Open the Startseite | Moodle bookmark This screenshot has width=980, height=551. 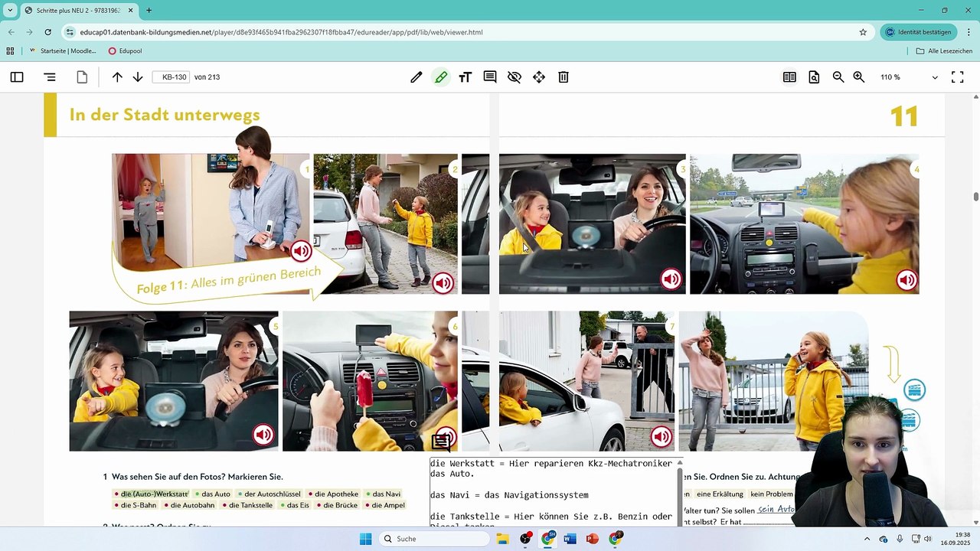pyautogui.click(x=62, y=51)
